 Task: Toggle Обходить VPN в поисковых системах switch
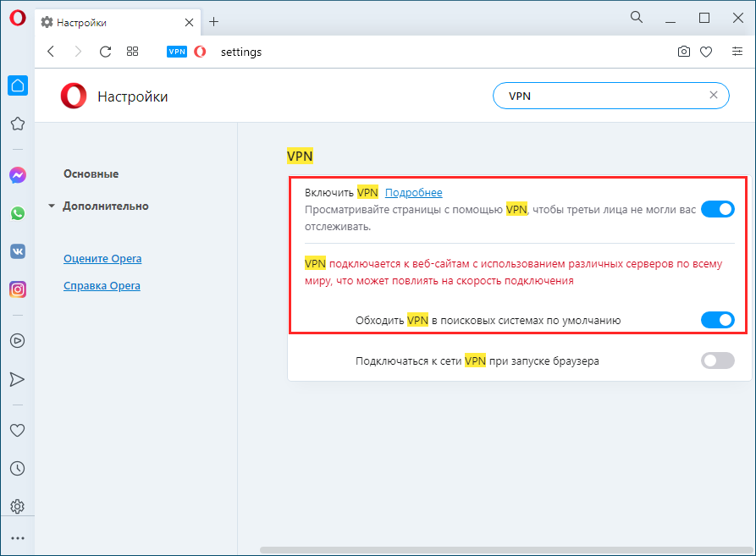pyautogui.click(x=717, y=320)
